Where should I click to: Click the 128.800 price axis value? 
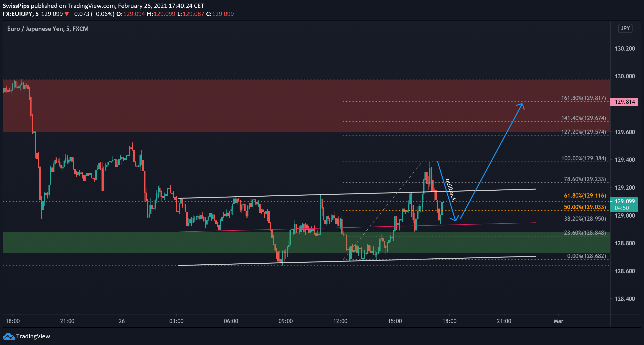(624, 243)
